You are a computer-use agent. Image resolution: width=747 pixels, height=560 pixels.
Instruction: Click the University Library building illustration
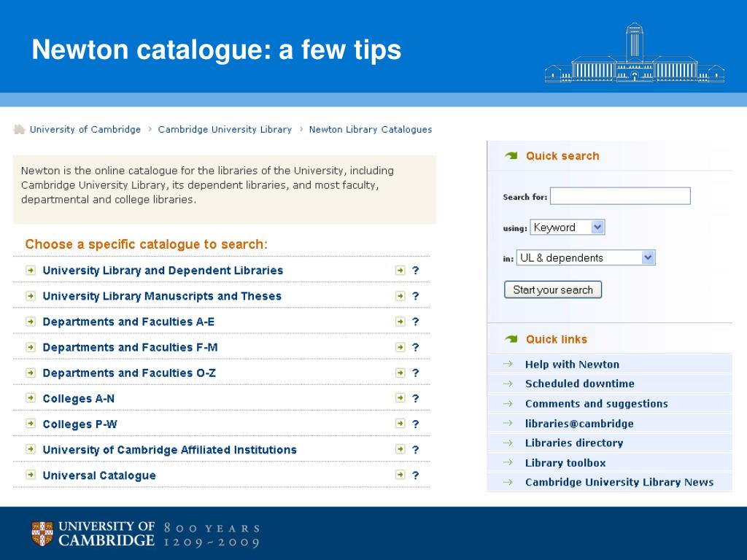pyautogui.click(x=635, y=52)
